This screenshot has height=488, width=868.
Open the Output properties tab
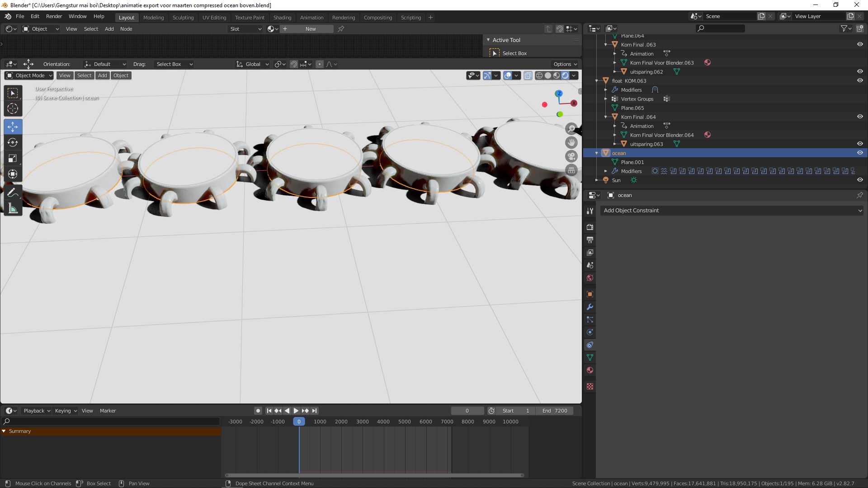coord(590,240)
